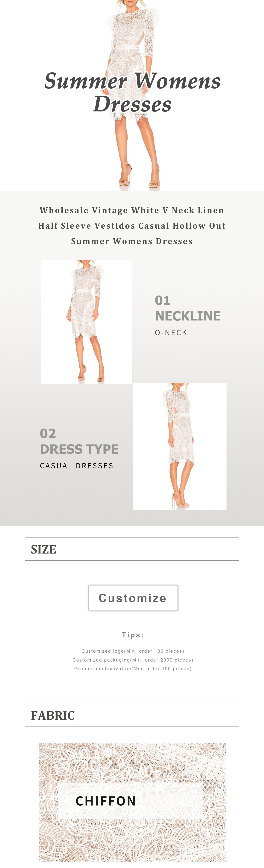Screen dimensions: 264x868
Task: Click the CASUAL DRESSES text
Action: tap(77, 466)
